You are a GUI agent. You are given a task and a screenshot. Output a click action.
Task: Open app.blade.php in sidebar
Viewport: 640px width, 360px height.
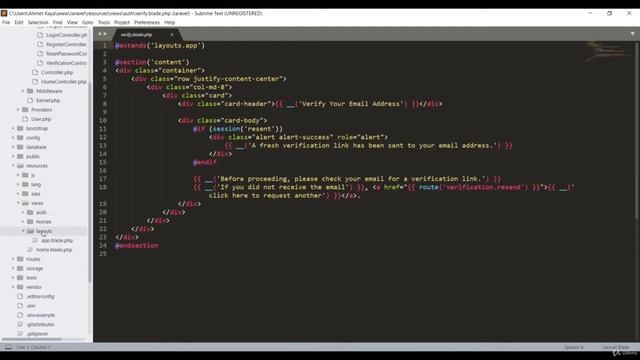57,240
